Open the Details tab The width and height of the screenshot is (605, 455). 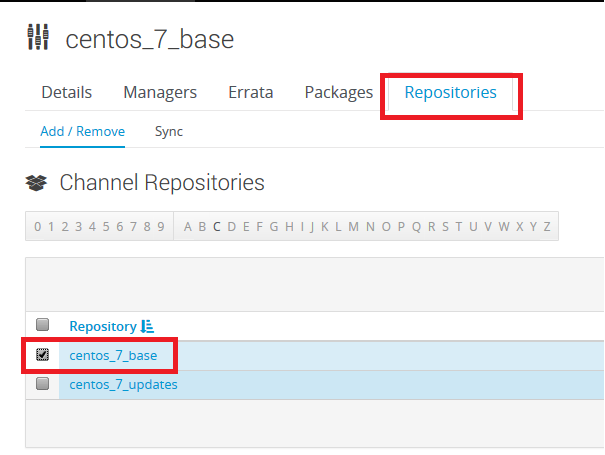[x=67, y=92]
